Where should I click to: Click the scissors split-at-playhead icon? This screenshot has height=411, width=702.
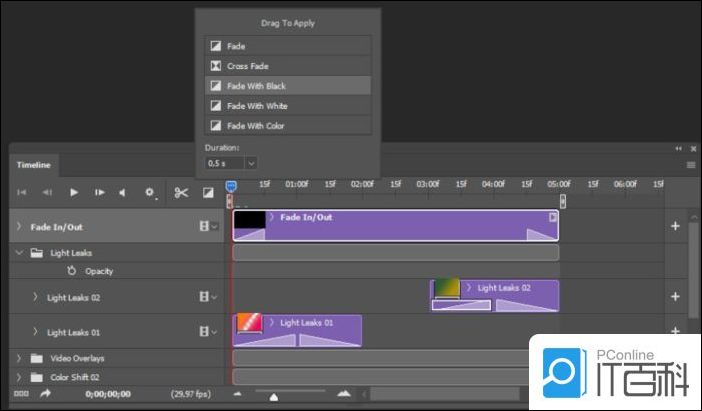(x=181, y=192)
